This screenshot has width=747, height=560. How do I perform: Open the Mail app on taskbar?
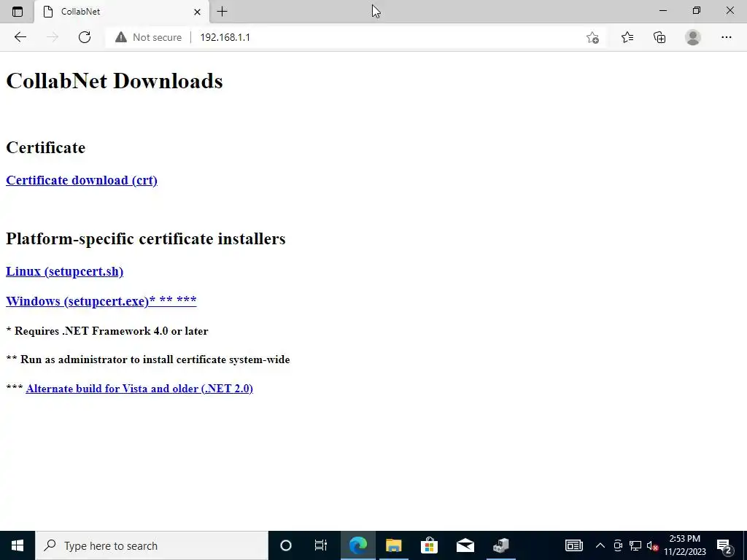(x=465, y=545)
